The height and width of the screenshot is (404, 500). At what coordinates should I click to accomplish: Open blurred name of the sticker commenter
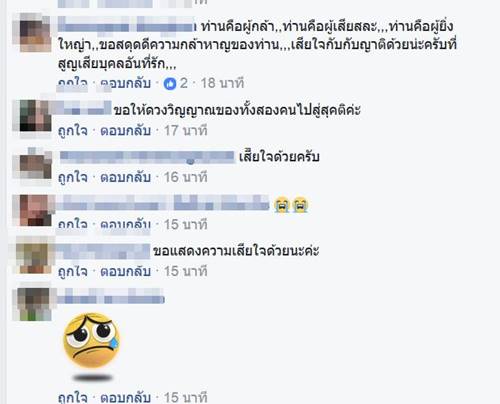tap(111, 296)
